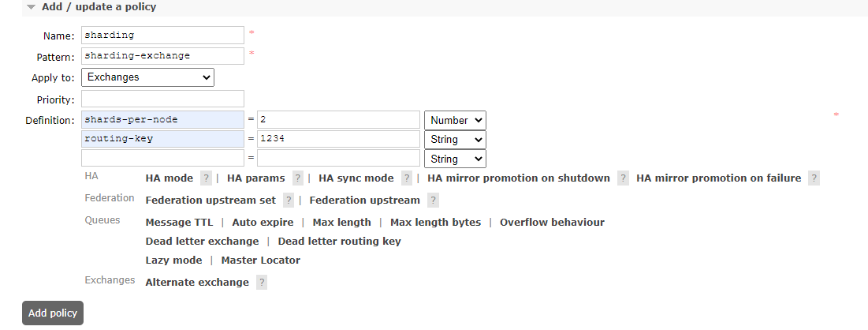Click the Message TTL link
This screenshot has height=330, width=868.
click(x=179, y=223)
